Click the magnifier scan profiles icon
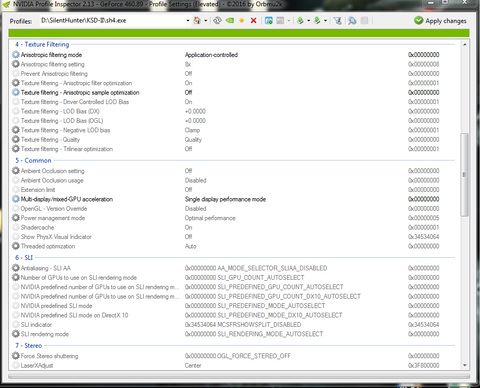 [352, 21]
